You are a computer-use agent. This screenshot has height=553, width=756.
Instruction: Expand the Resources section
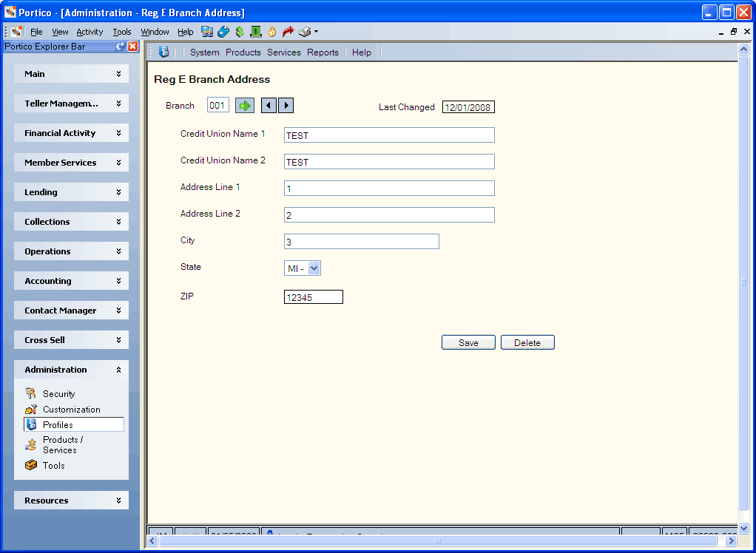(x=71, y=501)
